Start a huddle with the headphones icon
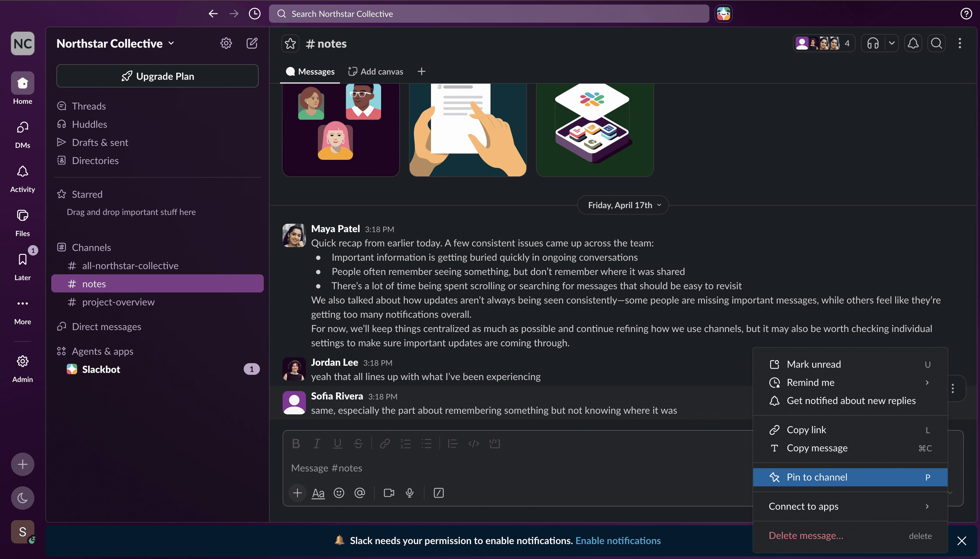This screenshot has height=559, width=980. 873,43
